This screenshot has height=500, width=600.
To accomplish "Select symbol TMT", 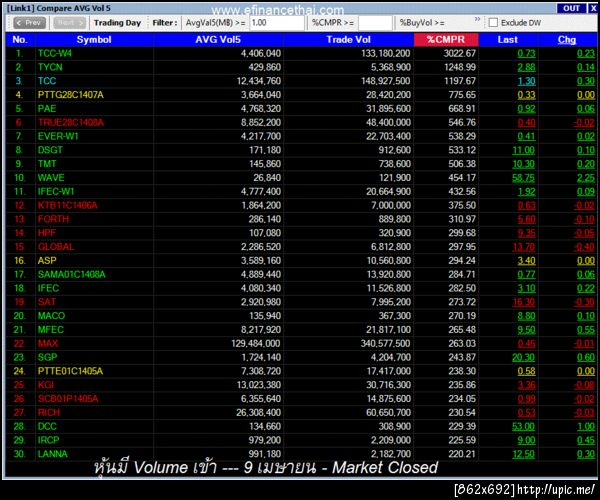I will pyautogui.click(x=47, y=164).
